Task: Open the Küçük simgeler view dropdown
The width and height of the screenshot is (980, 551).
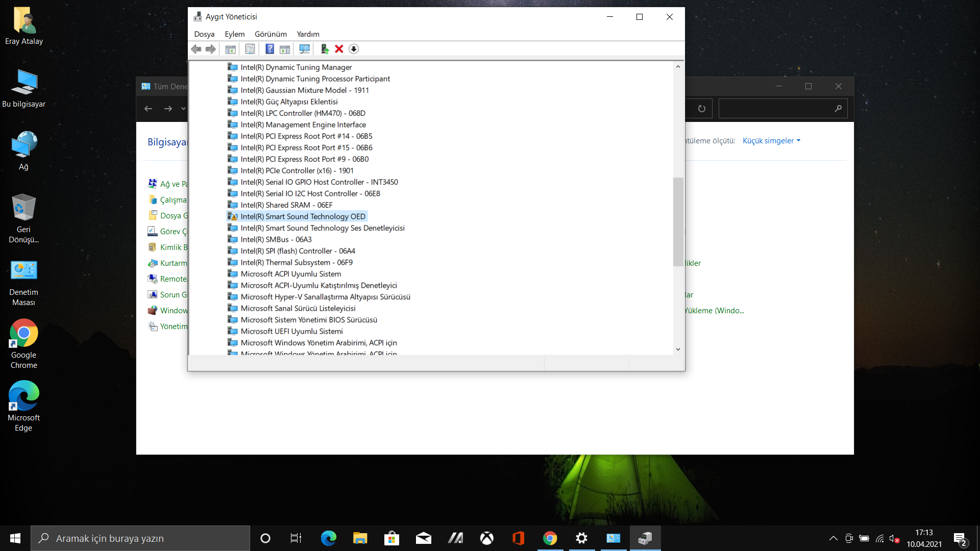Action: tap(771, 141)
